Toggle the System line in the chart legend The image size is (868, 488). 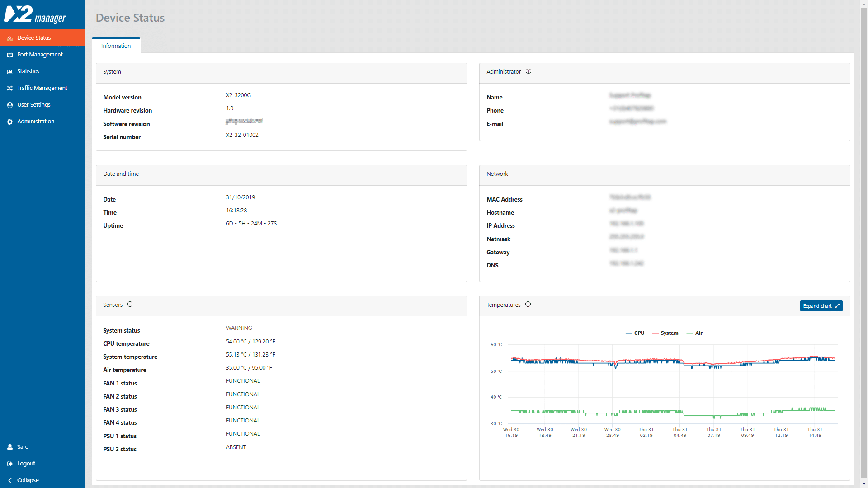(x=665, y=333)
